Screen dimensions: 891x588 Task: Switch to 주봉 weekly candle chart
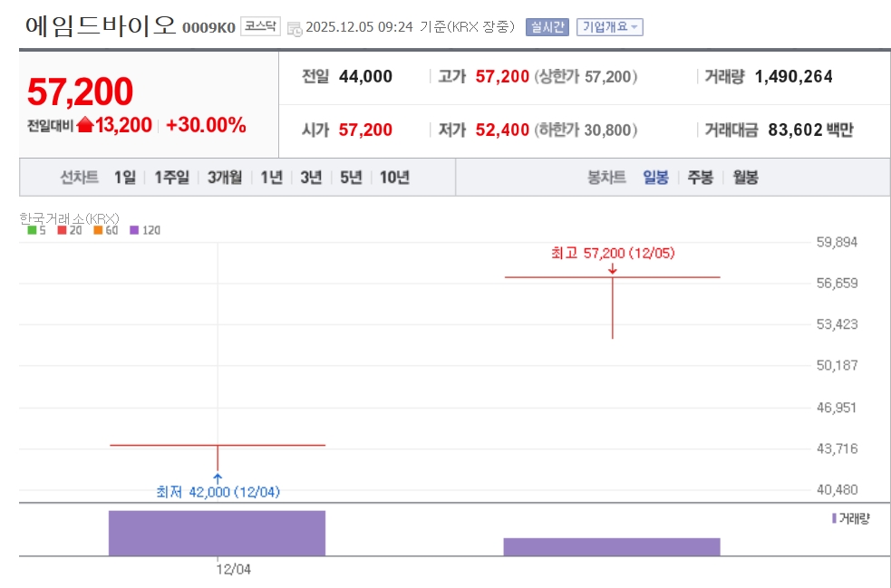[700, 178]
